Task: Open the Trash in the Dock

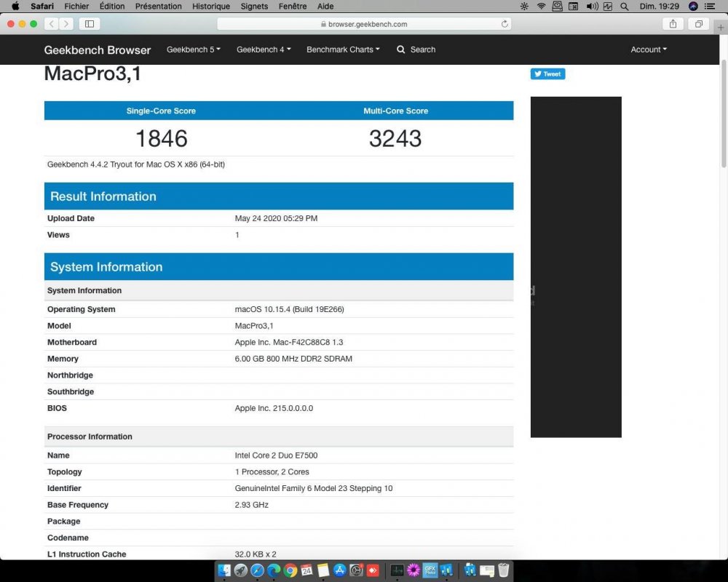Action: 503,570
